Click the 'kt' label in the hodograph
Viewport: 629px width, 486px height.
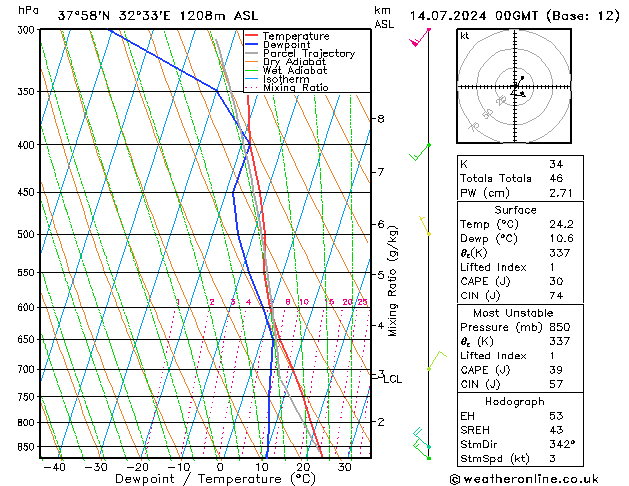pos(465,36)
